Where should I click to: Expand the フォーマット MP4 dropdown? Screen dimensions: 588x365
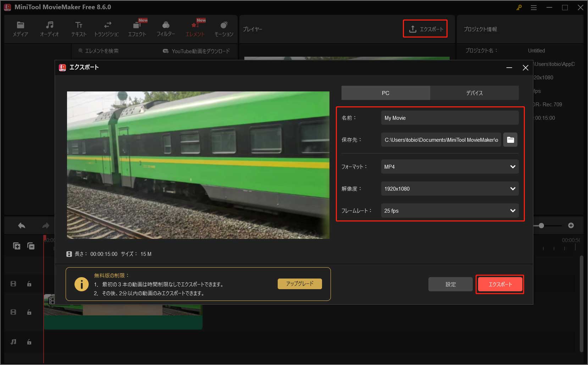tap(450, 167)
